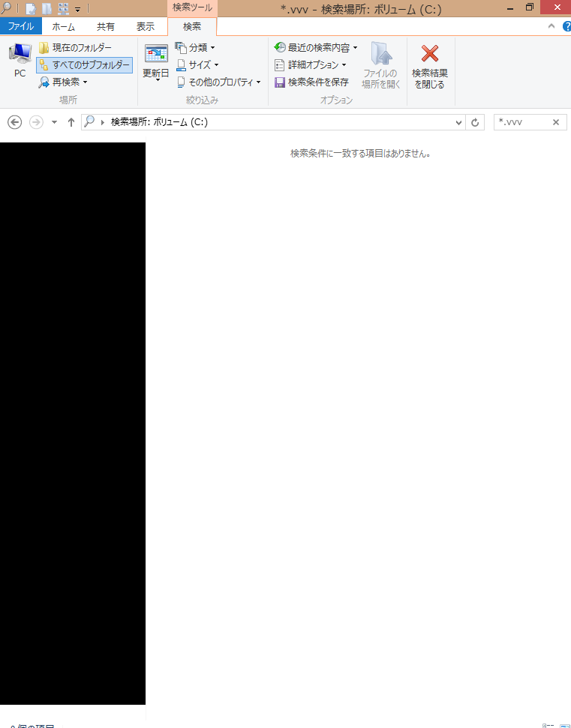Image resolution: width=571 pixels, height=728 pixels.
Task: Open the recent locations dropdown arrow
Action: coord(54,122)
